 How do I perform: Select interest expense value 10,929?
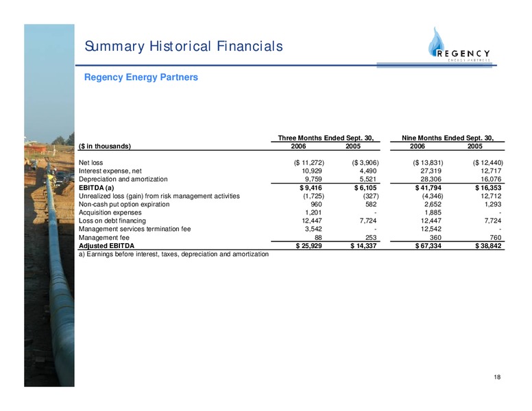pos(312,171)
